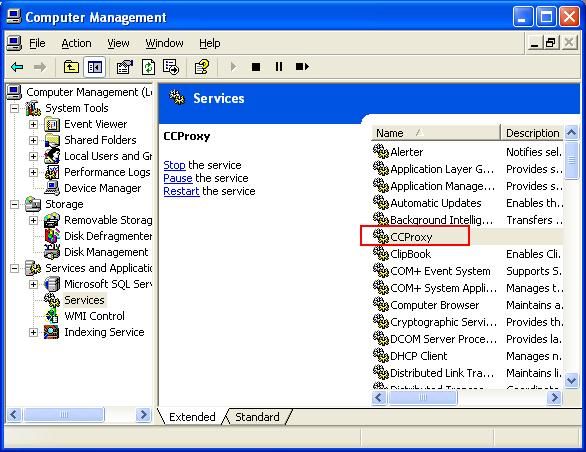The width and height of the screenshot is (586, 452).
Task: Collapse the Storage node
Action: [x=14, y=204]
